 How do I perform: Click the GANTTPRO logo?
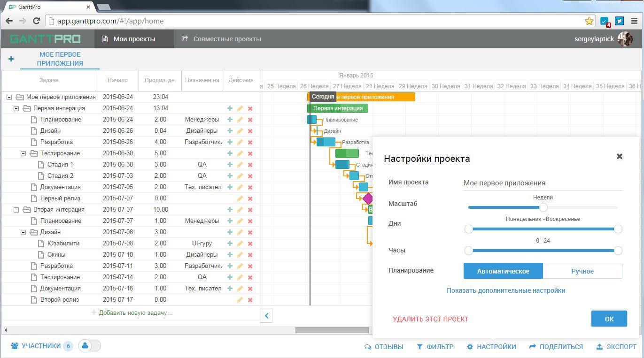[45, 39]
